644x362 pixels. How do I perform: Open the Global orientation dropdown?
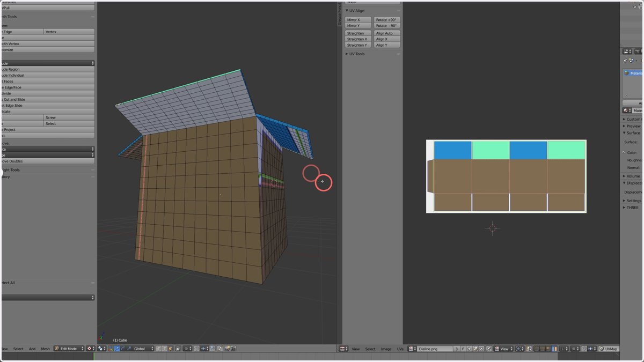pyautogui.click(x=143, y=349)
